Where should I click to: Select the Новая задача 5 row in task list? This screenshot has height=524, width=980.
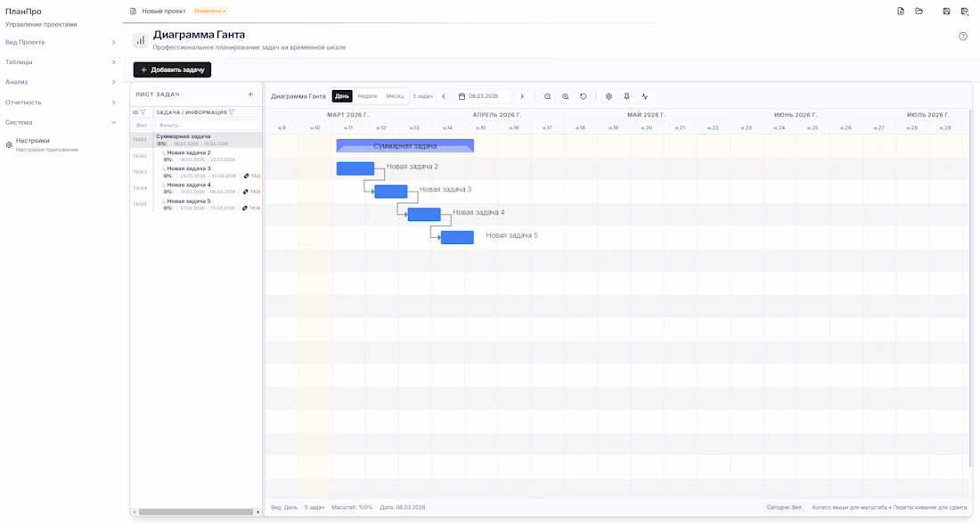[x=196, y=204]
